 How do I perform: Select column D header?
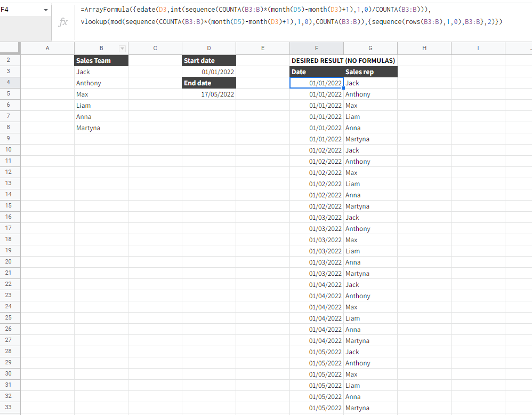coord(209,48)
